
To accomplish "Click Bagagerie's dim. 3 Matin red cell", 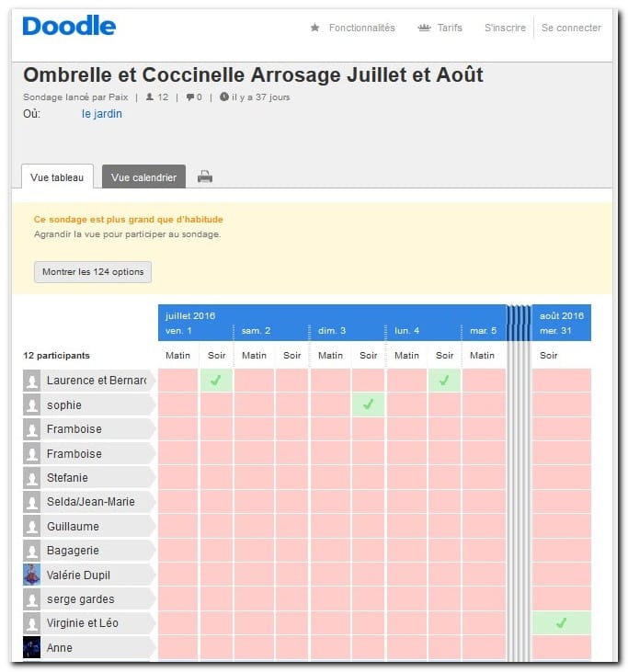I will click(x=330, y=551).
